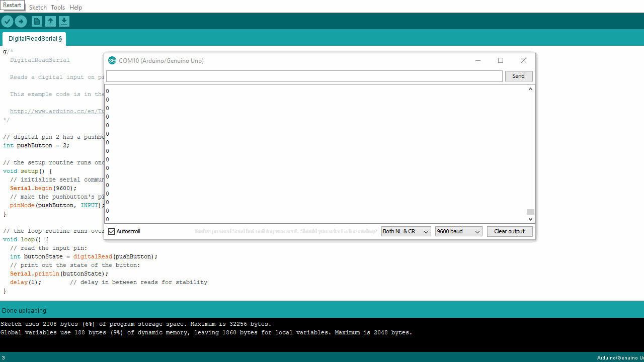
Task: Focus the serial monitor message input field
Action: pos(304,76)
